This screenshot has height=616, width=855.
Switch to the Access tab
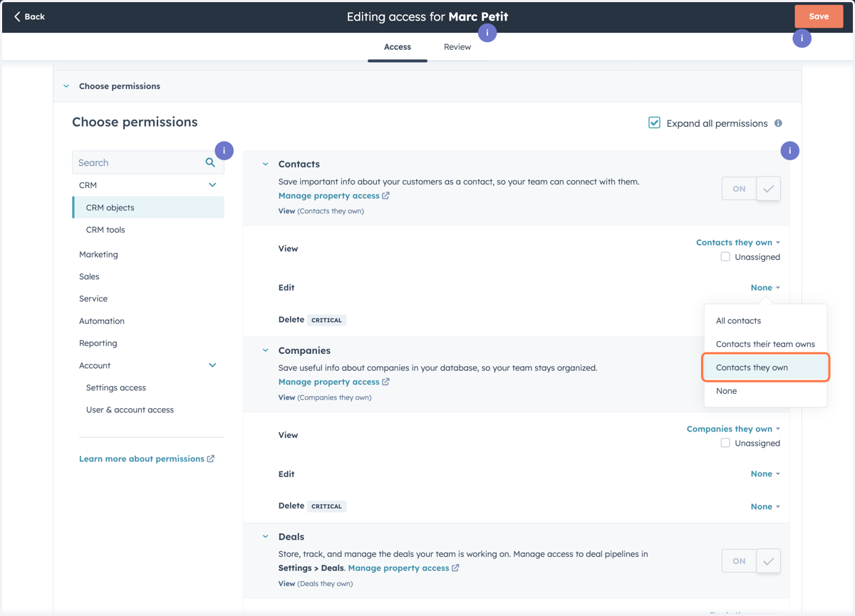coord(398,47)
